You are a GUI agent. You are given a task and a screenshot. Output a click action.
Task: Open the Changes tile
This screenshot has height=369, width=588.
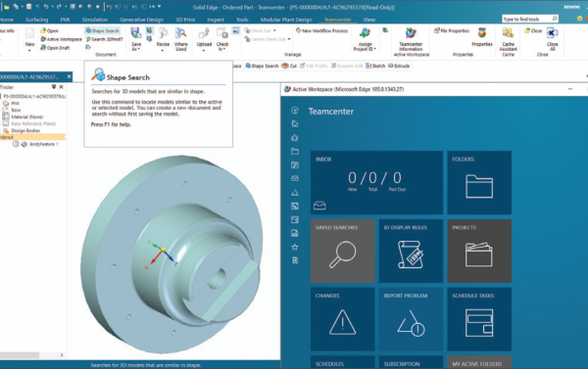(342, 319)
